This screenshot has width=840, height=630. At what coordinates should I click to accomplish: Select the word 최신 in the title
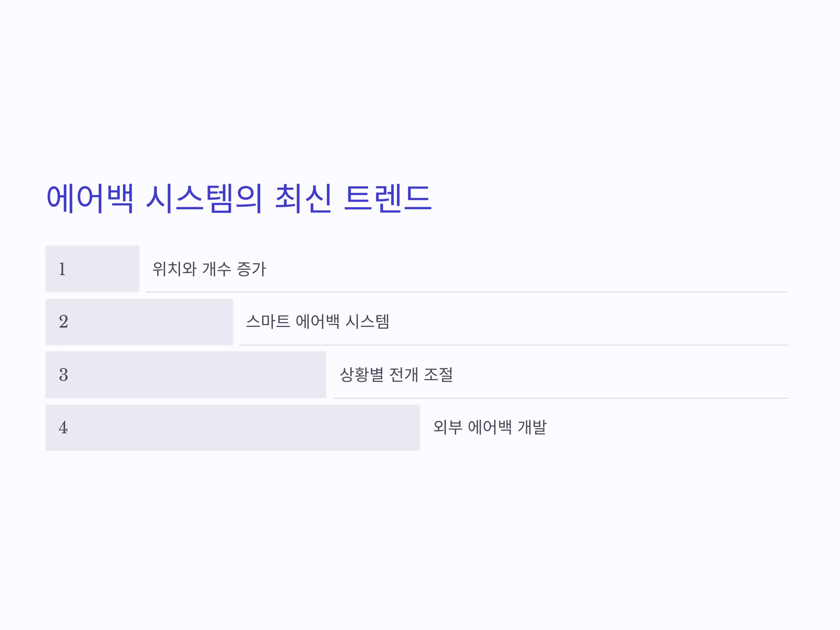pos(303,198)
